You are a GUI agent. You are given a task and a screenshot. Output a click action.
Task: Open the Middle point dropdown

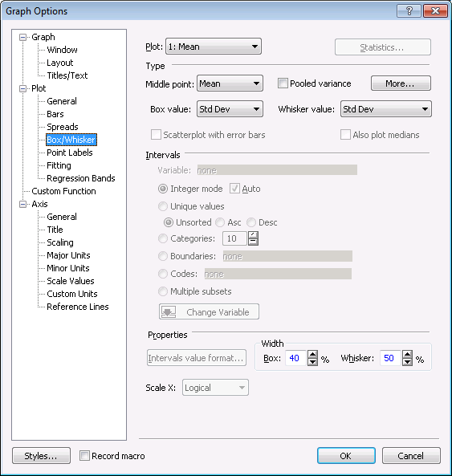click(x=230, y=83)
